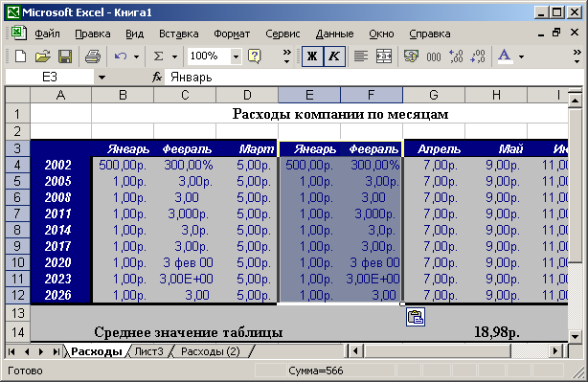The image size is (588, 382).
Task: Select cell 3 фев 00 in column C
Action: 185,262
